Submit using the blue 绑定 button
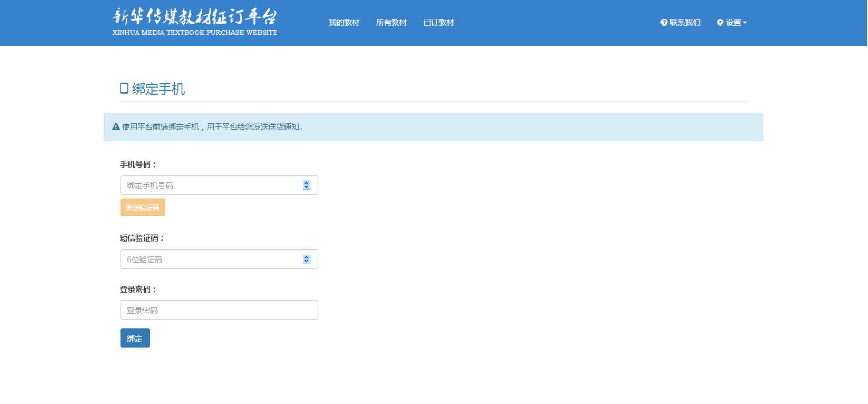 135,338
